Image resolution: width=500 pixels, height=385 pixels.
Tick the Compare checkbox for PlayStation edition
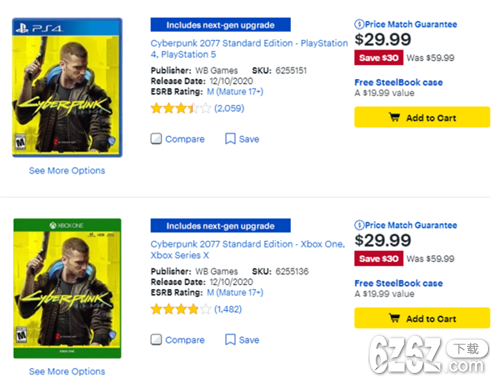[156, 139]
